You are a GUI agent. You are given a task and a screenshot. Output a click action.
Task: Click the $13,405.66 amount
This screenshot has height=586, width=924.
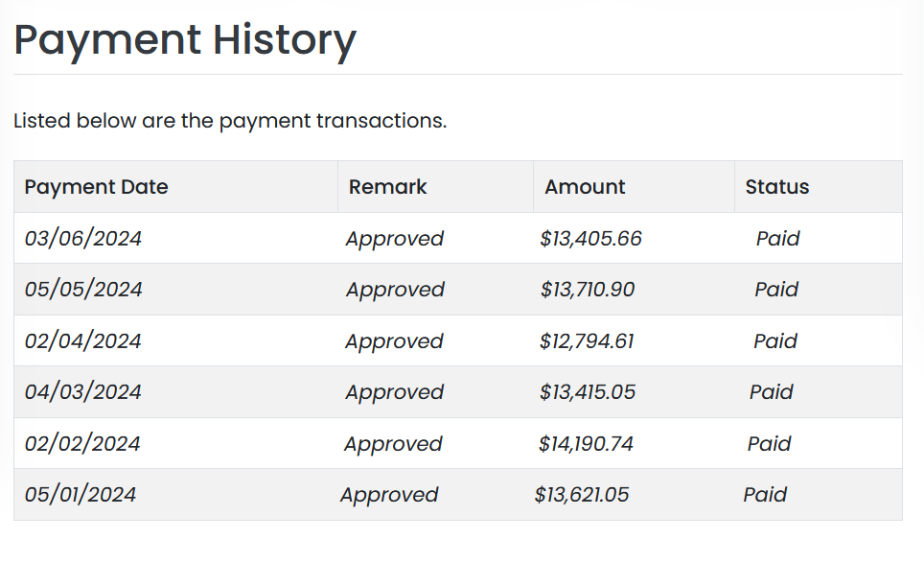(x=590, y=239)
